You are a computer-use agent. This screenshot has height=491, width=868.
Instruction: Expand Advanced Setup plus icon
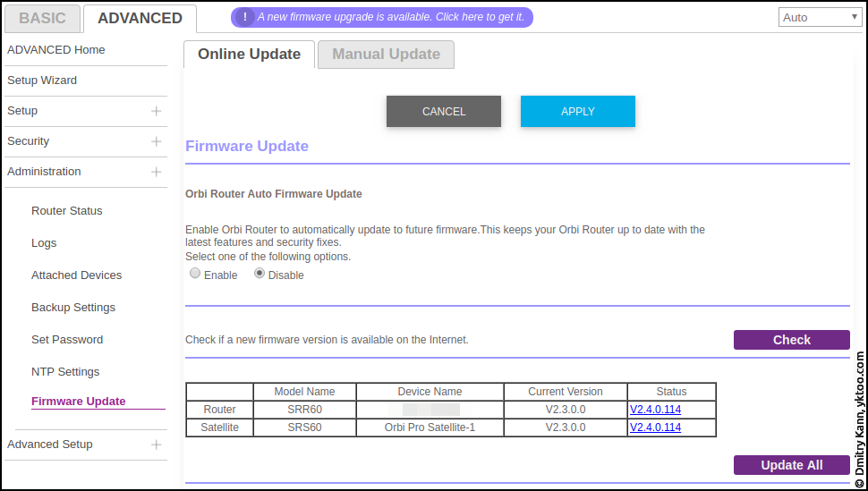[x=156, y=444]
